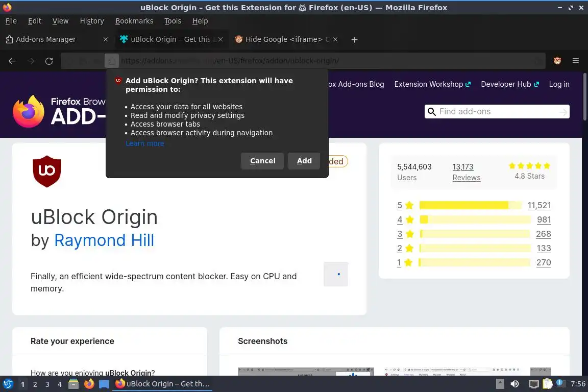Open the first screenshot thumbnail
588x392 pixels.
306,372
